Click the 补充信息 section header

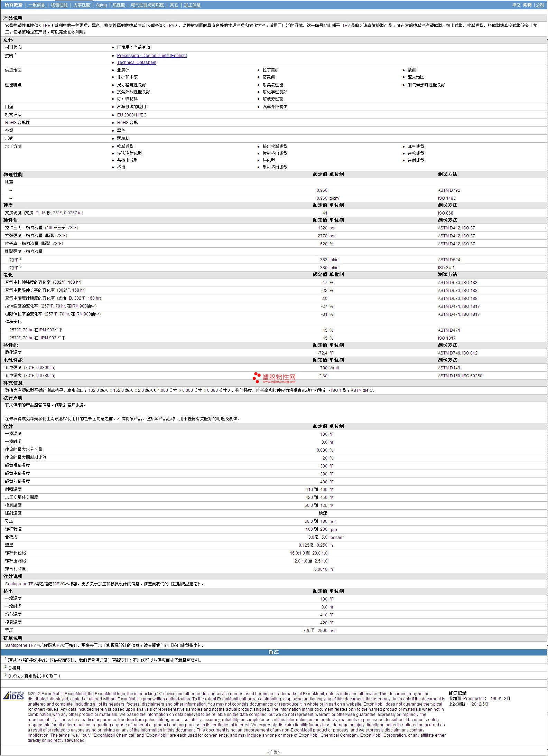pyautogui.click(x=13, y=383)
